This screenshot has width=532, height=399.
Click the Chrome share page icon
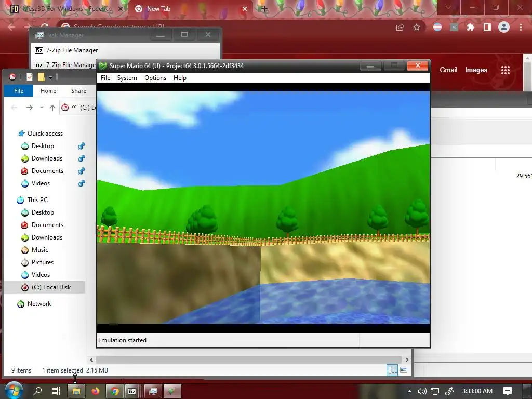tap(400, 27)
